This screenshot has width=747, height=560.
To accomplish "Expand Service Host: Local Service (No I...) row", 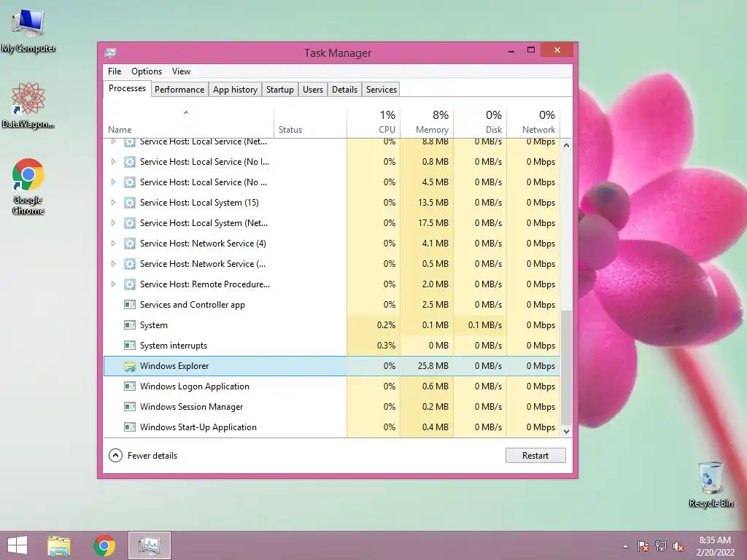I will pyautogui.click(x=113, y=162).
